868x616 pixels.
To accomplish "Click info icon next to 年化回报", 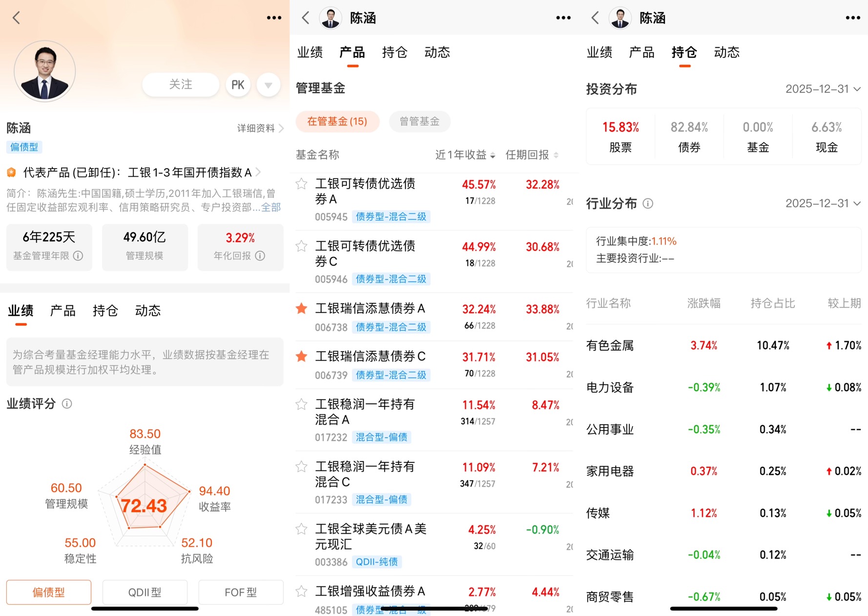I will pyautogui.click(x=260, y=255).
